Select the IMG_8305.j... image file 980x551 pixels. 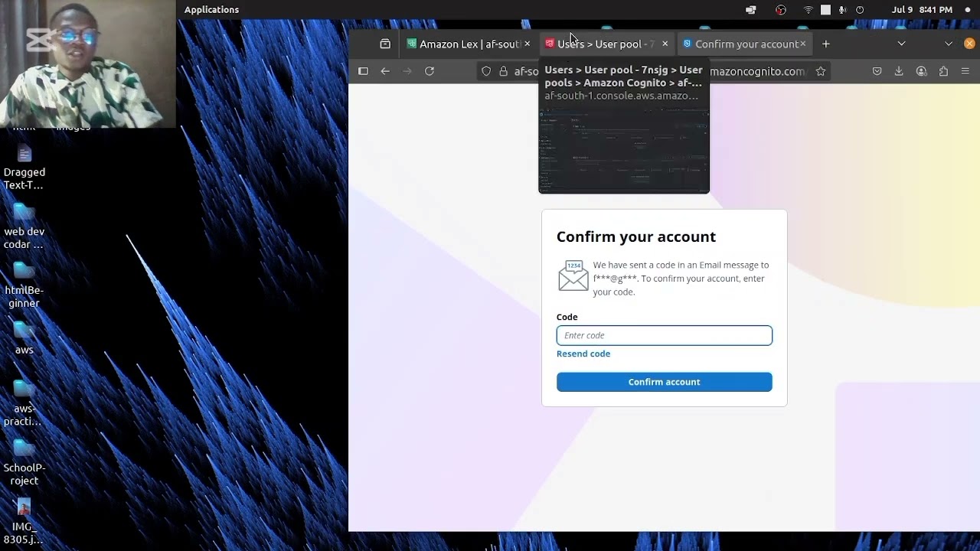click(24, 522)
